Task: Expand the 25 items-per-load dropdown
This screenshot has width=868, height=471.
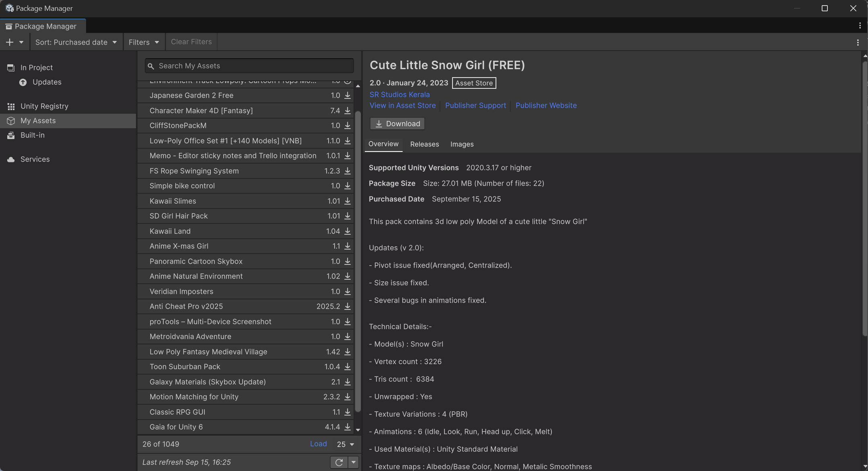Action: 346,444
